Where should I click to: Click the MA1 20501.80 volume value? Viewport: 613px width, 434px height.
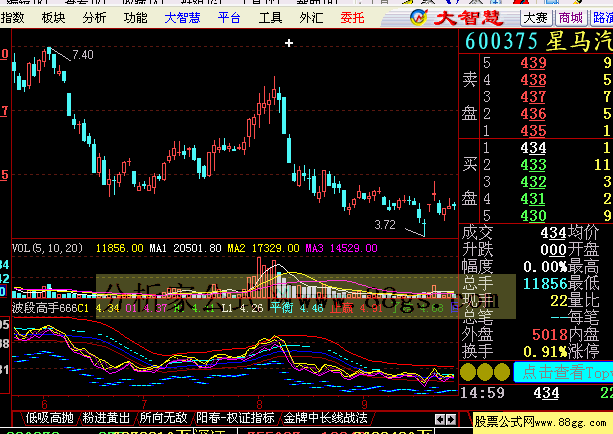click(185, 248)
